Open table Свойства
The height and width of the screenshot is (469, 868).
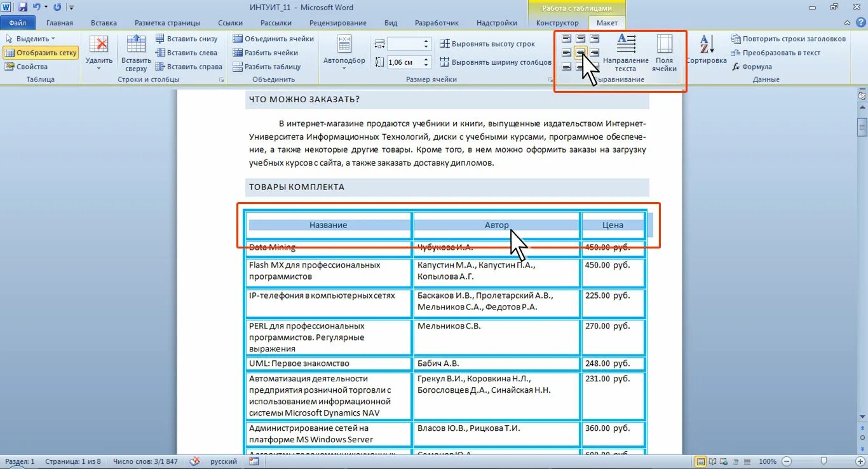(x=27, y=67)
